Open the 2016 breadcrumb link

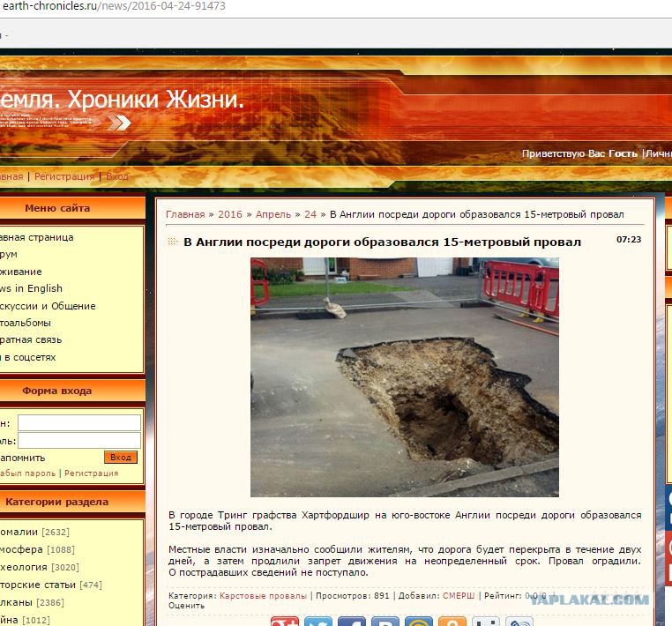(x=229, y=214)
